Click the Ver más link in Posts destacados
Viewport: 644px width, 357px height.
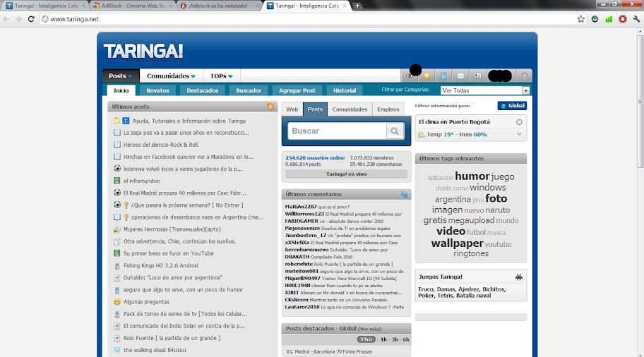pyautogui.click(x=369, y=329)
